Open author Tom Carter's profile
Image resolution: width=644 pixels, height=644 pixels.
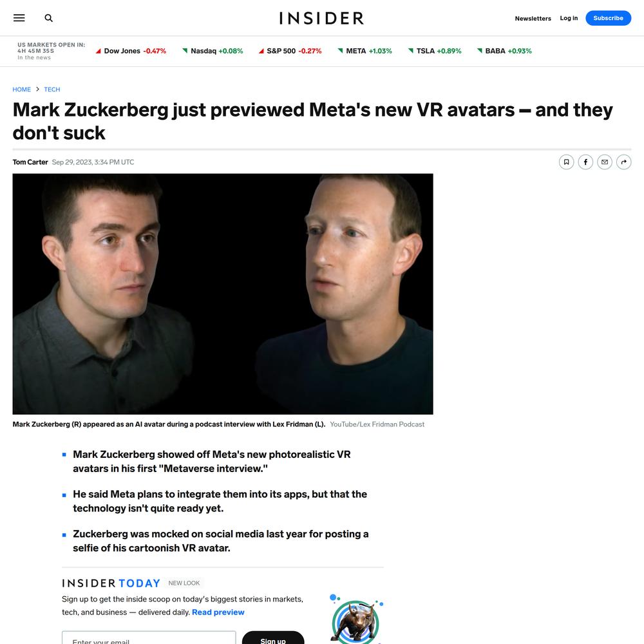pos(30,162)
